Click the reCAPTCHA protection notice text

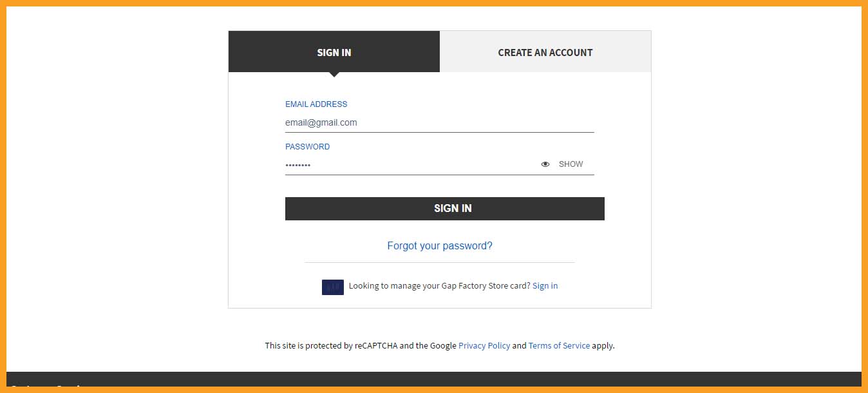click(x=440, y=345)
